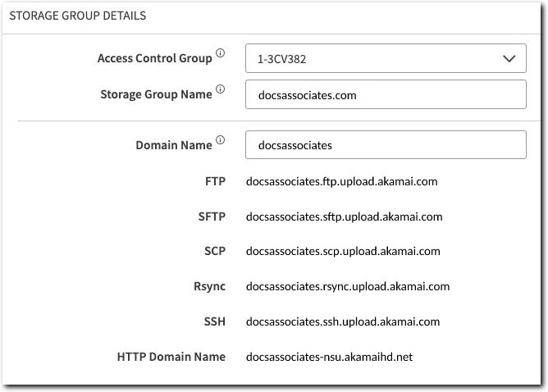Click the Storage Group Name label
548x392 pixels.
click(156, 94)
